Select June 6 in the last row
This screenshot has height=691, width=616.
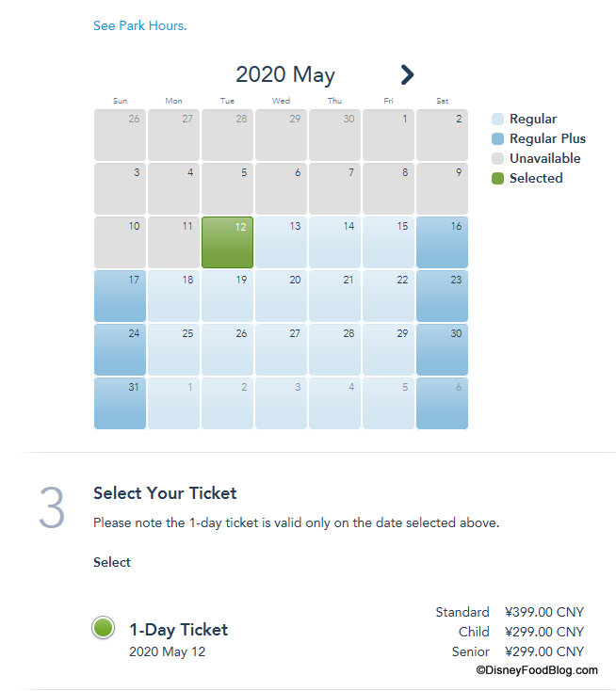[442, 403]
